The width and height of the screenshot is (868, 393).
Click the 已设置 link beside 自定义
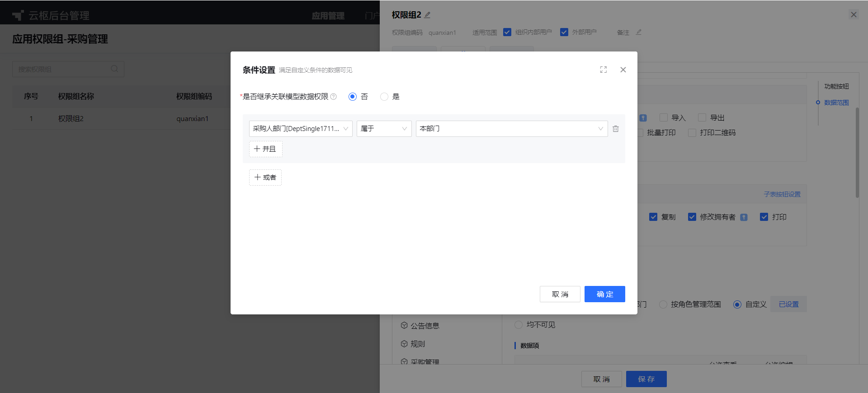(789, 304)
